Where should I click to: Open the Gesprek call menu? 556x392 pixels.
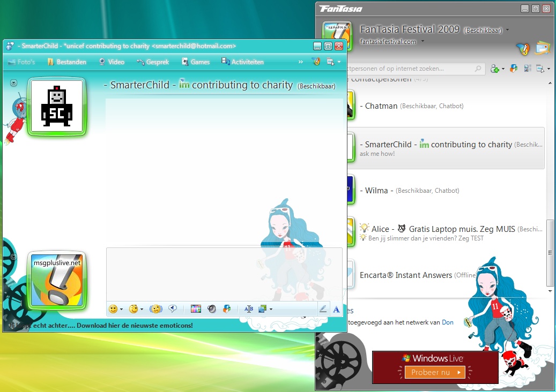click(x=153, y=62)
